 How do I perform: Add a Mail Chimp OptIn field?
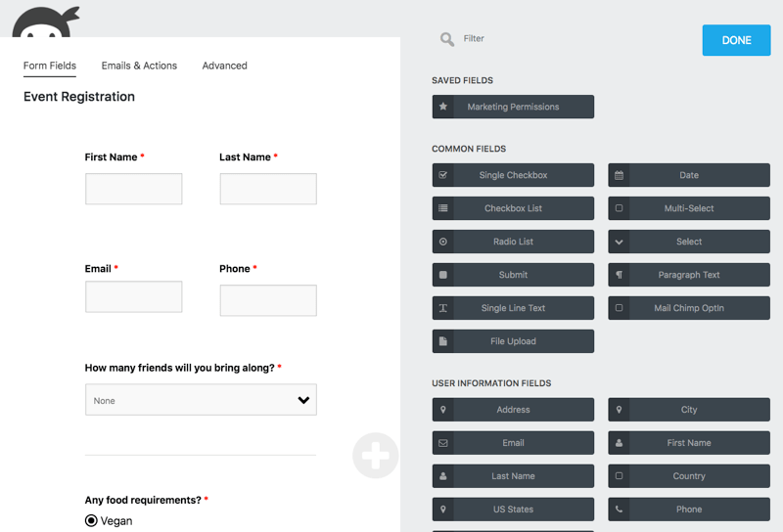(x=689, y=308)
